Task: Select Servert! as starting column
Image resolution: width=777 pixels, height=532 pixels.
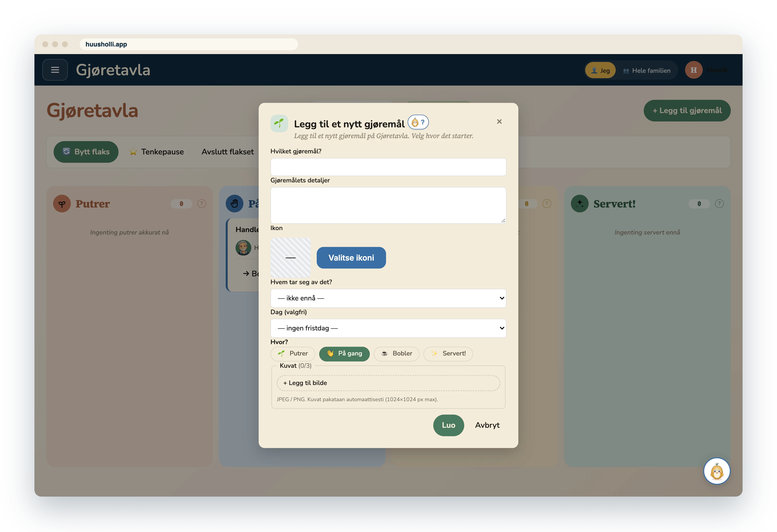Action: point(448,354)
